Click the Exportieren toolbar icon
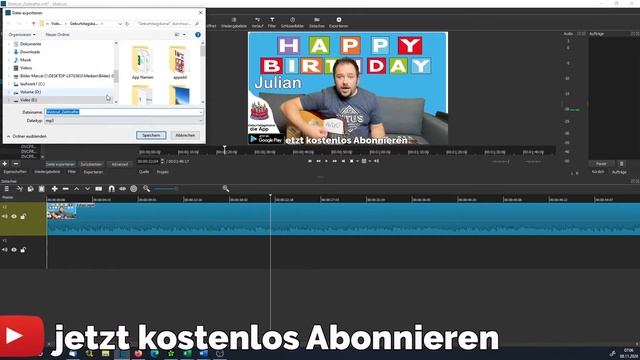The image size is (640, 360). (x=339, y=22)
